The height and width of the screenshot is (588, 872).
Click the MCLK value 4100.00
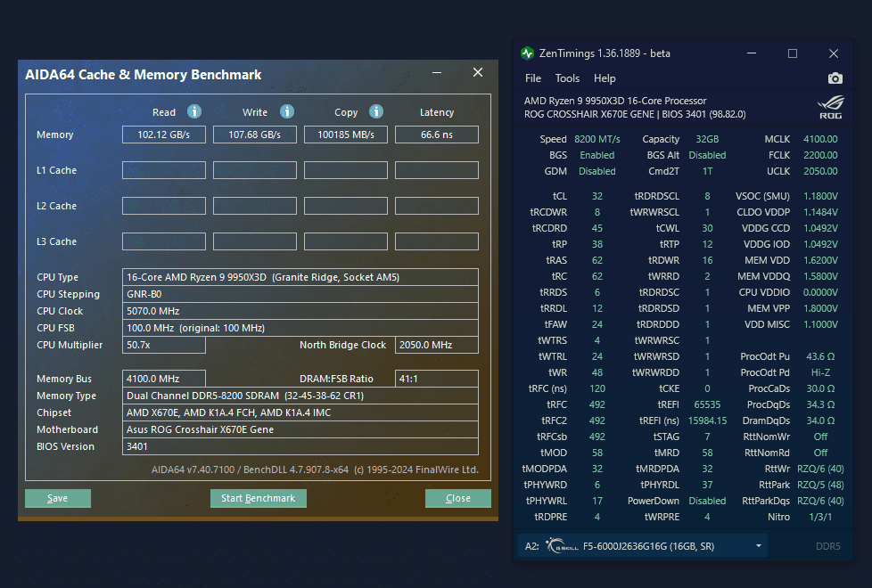point(820,139)
